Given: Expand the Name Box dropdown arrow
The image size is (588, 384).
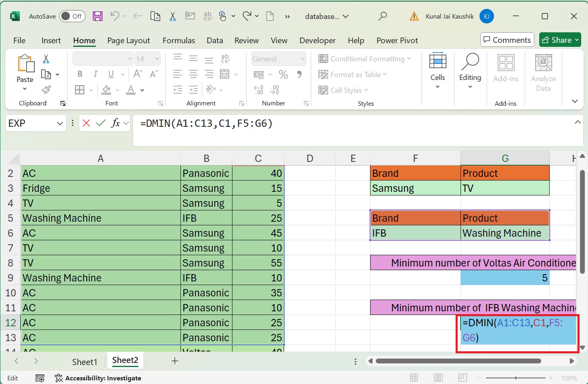Looking at the screenshot, I should coord(59,123).
